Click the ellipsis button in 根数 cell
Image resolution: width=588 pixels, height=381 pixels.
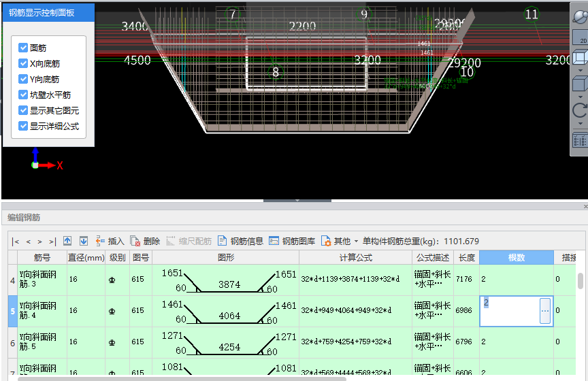(545, 311)
